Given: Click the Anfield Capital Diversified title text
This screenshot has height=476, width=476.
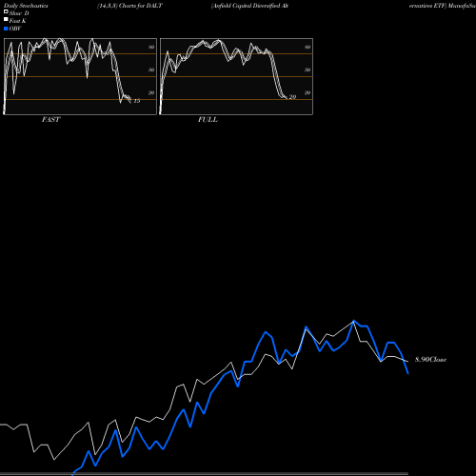Looking at the screenshot, I should click(x=249, y=6).
